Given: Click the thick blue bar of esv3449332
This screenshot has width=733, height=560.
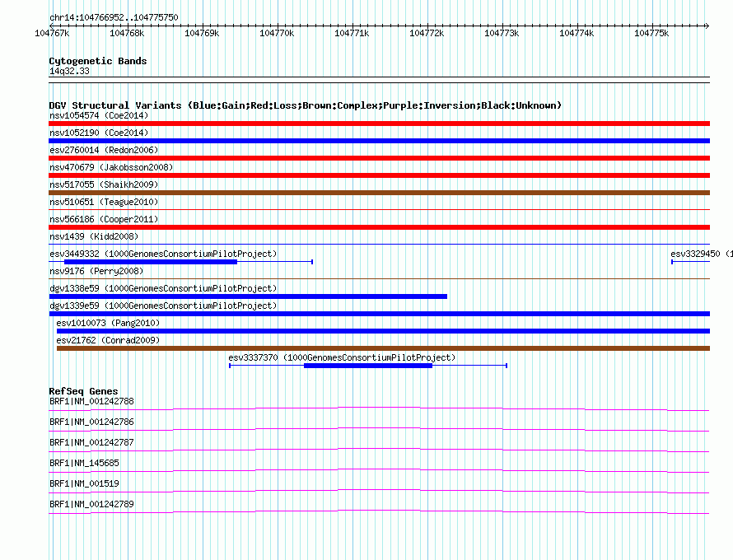Looking at the screenshot, I should pyautogui.click(x=151, y=262).
